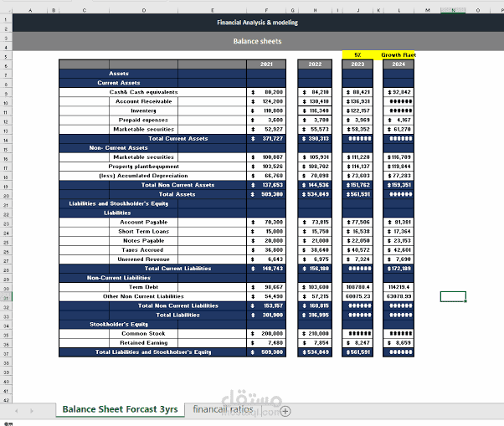Go to previous sheet with left arrow
This screenshot has width=504, height=426.
[17, 411]
